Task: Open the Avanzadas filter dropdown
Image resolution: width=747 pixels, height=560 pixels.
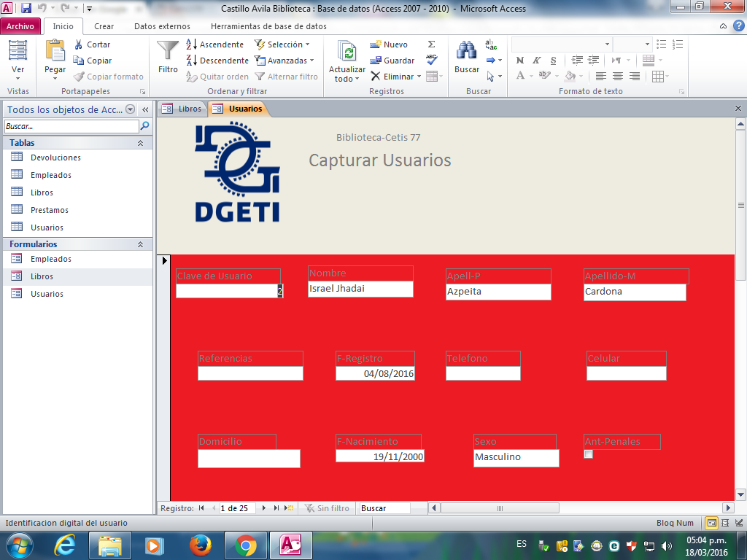Action: click(285, 61)
